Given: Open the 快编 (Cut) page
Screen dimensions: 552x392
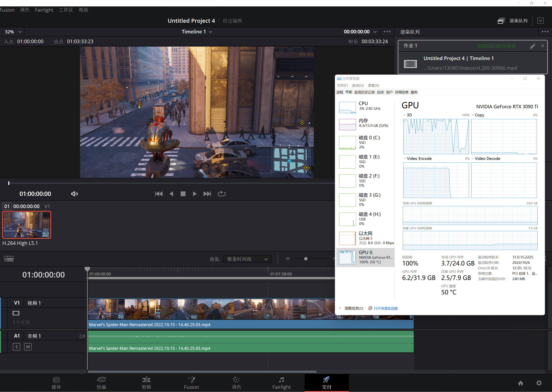Looking at the screenshot, I should [x=101, y=383].
